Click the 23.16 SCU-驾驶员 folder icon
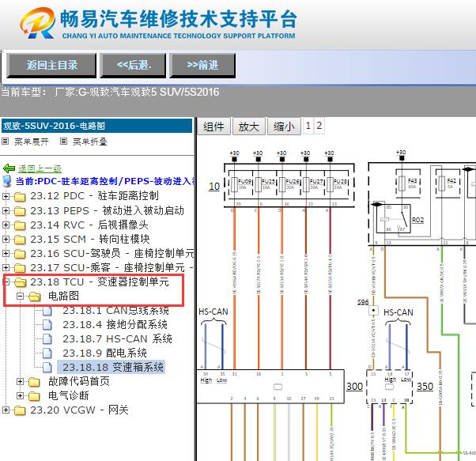Image resolution: width=476 pixels, height=461 pixels. [20, 254]
